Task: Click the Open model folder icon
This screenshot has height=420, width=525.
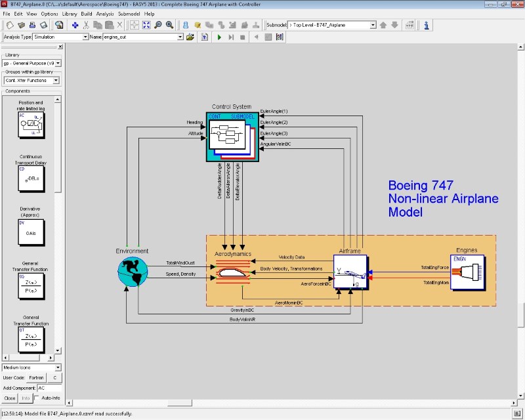Action: pyautogui.click(x=22, y=25)
